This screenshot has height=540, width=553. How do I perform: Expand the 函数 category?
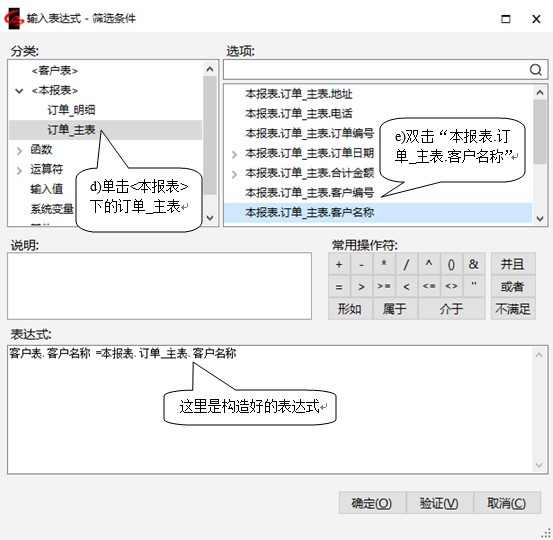tap(19, 151)
